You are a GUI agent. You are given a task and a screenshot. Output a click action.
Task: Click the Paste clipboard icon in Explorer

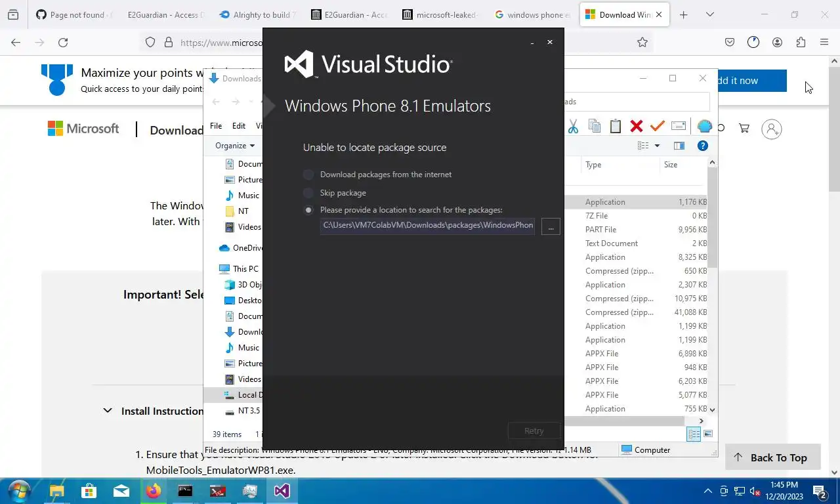pyautogui.click(x=616, y=126)
